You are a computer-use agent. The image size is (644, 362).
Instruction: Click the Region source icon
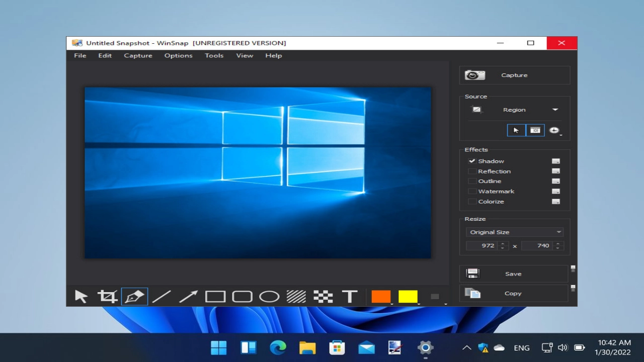(476, 110)
